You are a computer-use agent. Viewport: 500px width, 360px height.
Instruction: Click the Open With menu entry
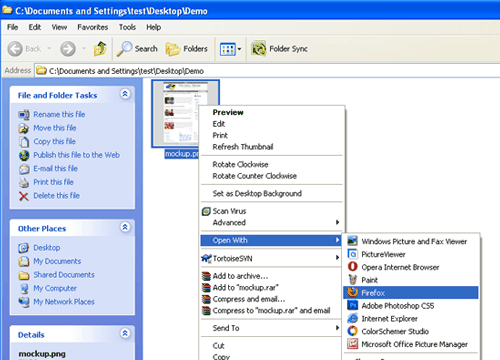click(x=272, y=240)
